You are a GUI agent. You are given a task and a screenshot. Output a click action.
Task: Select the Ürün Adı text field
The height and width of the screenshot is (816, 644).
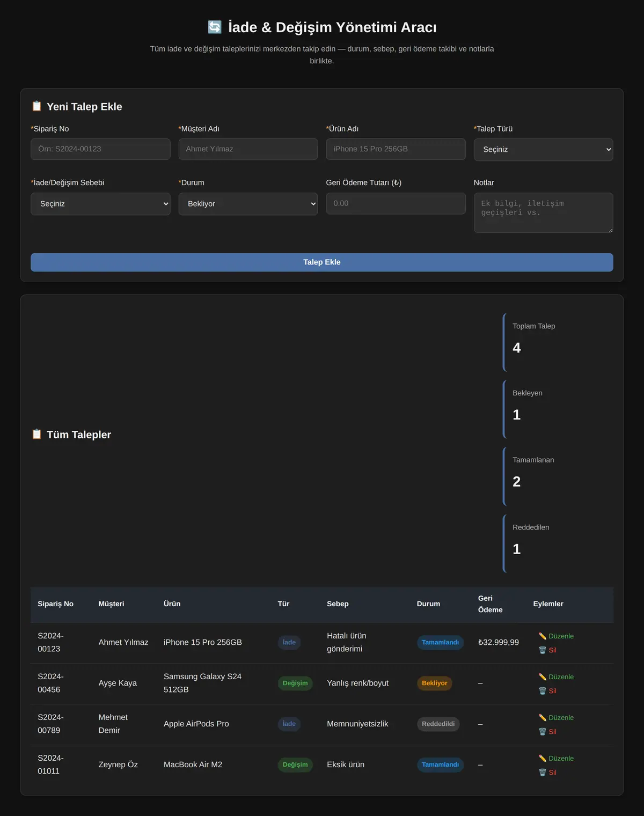pyautogui.click(x=396, y=149)
